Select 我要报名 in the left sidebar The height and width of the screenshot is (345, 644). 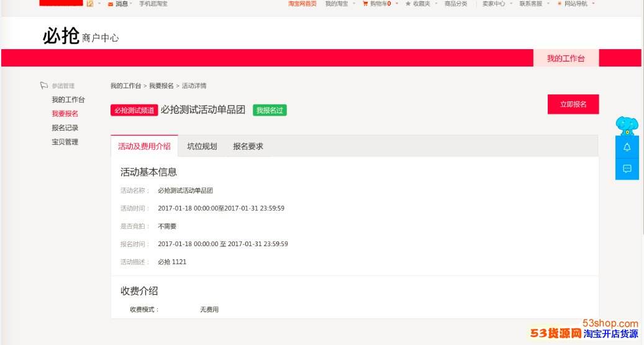pos(65,114)
